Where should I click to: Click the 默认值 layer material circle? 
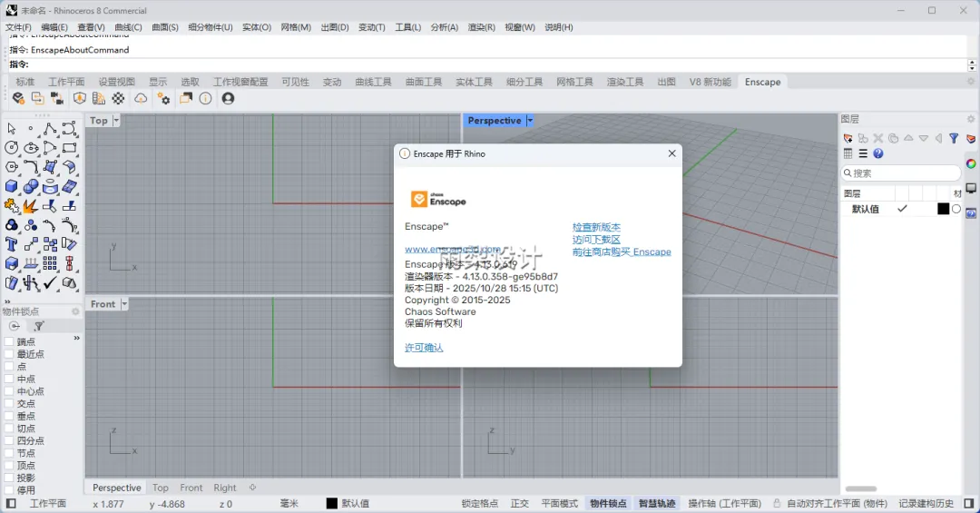pyautogui.click(x=956, y=209)
